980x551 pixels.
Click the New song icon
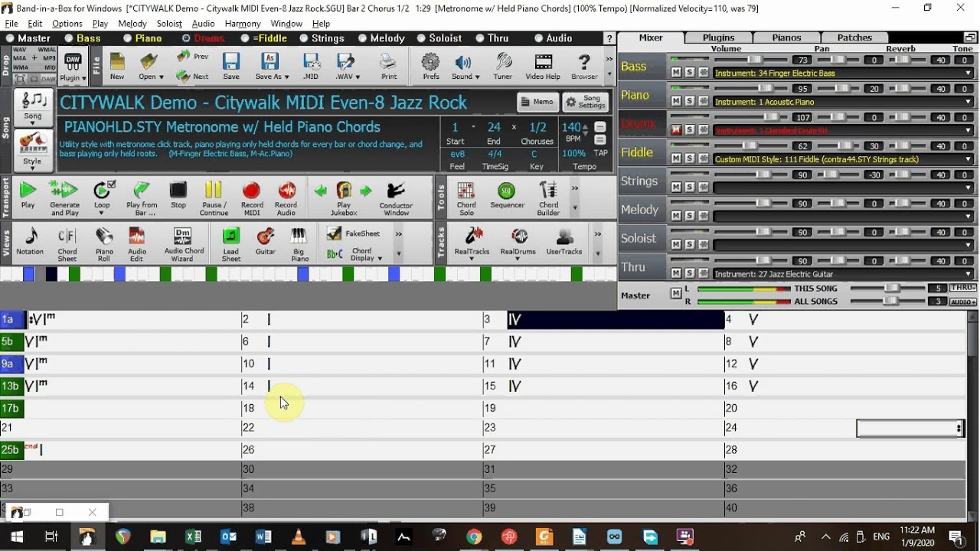[x=117, y=67]
